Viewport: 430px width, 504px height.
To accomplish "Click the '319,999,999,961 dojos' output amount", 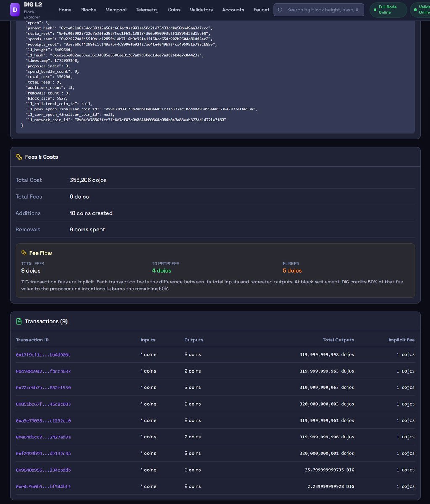I will [x=327, y=420].
